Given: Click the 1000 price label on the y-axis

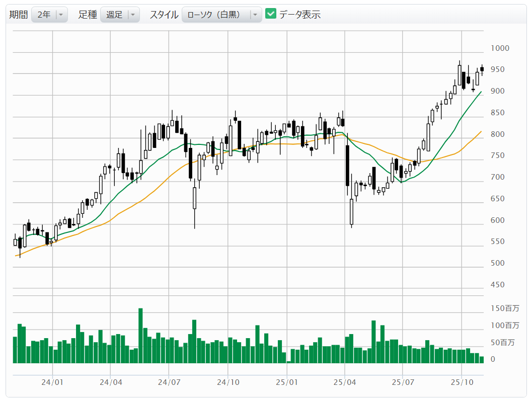Looking at the screenshot, I should point(500,48).
